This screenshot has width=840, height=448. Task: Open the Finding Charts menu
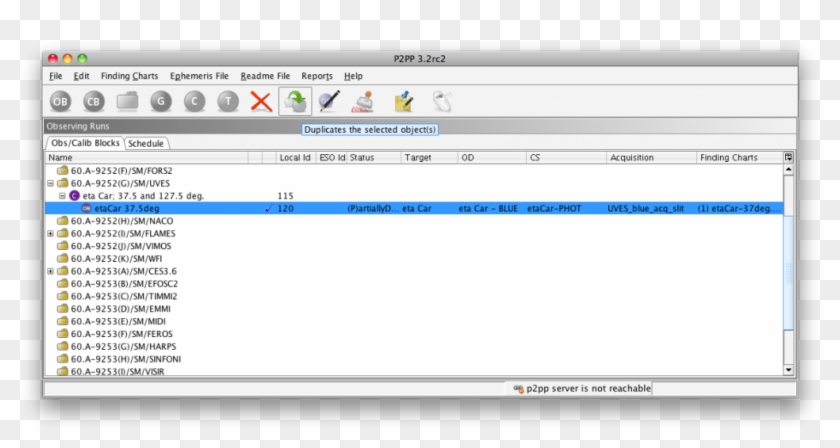click(x=129, y=76)
